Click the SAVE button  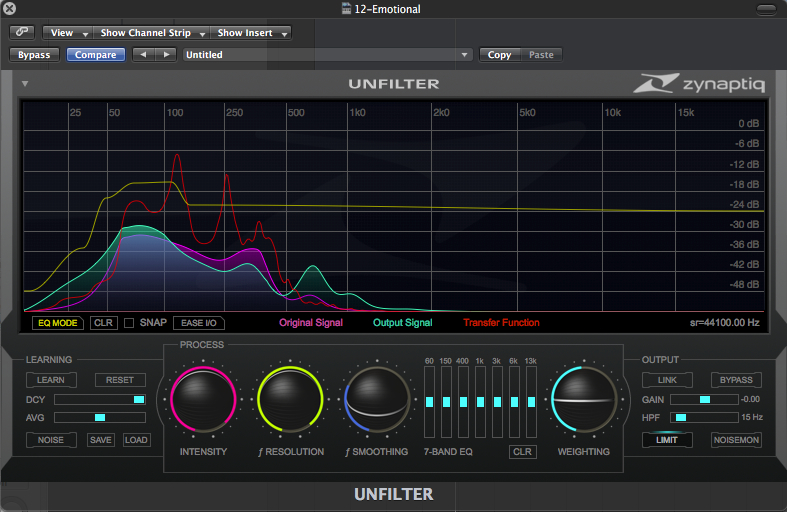tap(100, 440)
